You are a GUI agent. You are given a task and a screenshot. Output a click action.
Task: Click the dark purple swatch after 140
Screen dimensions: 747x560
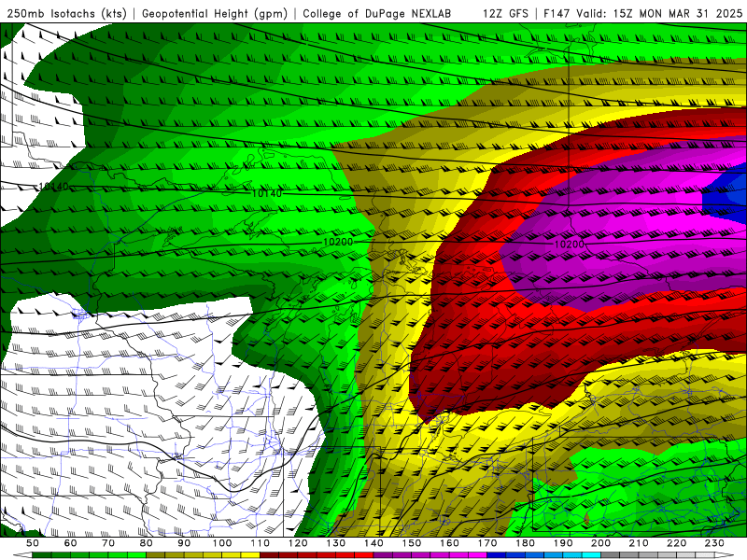click(x=383, y=554)
